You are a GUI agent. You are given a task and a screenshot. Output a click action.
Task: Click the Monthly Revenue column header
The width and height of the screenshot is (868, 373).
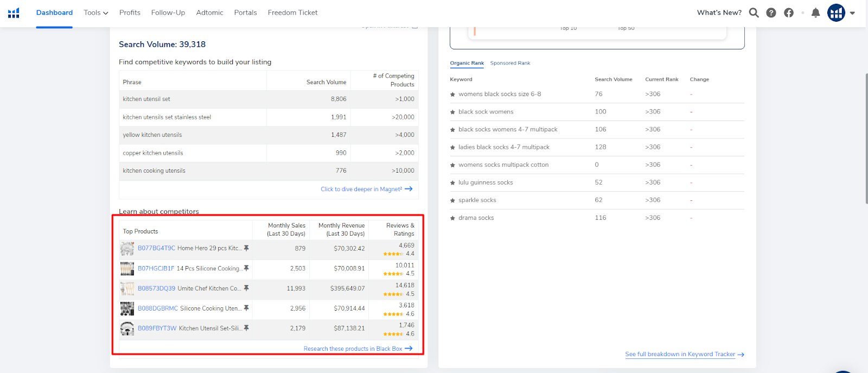(x=342, y=230)
